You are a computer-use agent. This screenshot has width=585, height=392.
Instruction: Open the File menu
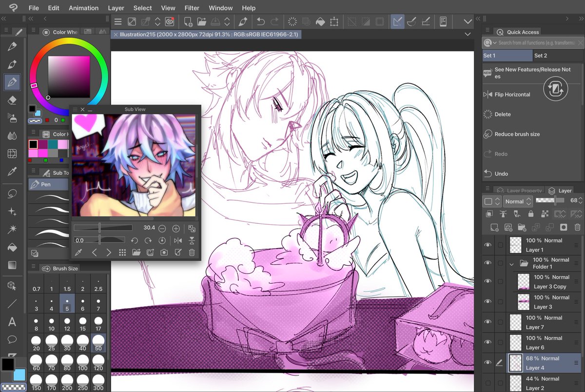[34, 8]
